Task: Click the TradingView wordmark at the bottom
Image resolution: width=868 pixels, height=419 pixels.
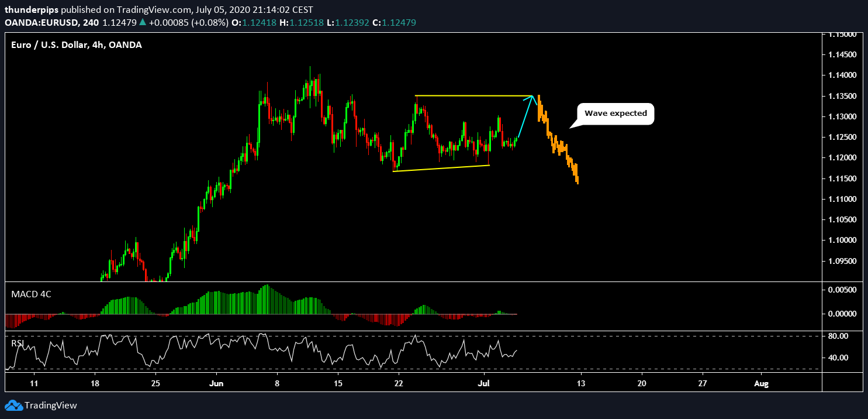Action: 51,406
